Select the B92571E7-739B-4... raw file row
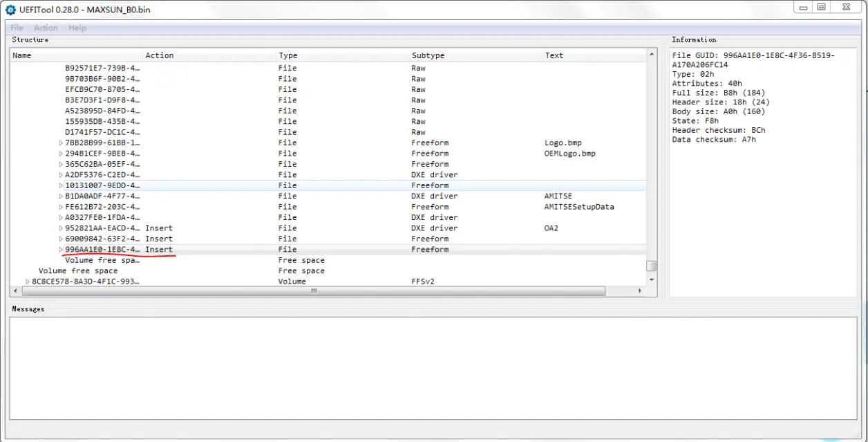The height and width of the screenshot is (442, 868). pos(328,68)
